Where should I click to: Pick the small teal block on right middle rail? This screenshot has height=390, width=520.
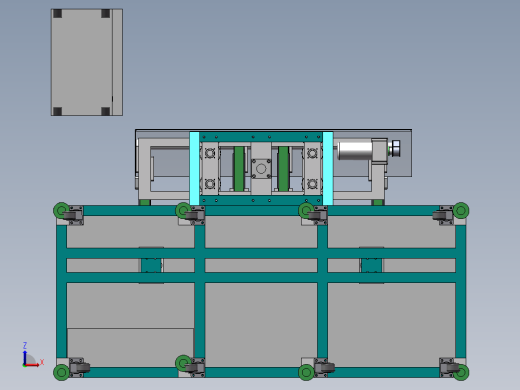point(371,265)
